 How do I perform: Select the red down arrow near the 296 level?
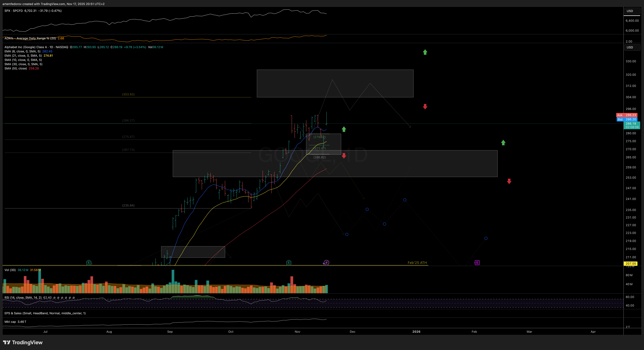click(x=425, y=107)
